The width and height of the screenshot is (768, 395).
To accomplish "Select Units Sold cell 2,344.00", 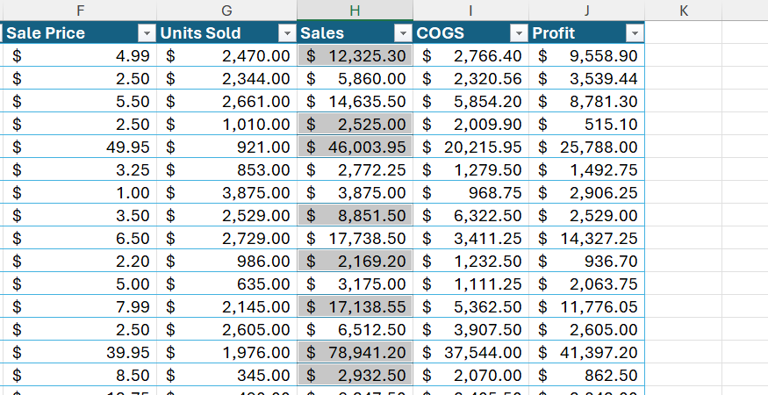I will coord(227,78).
